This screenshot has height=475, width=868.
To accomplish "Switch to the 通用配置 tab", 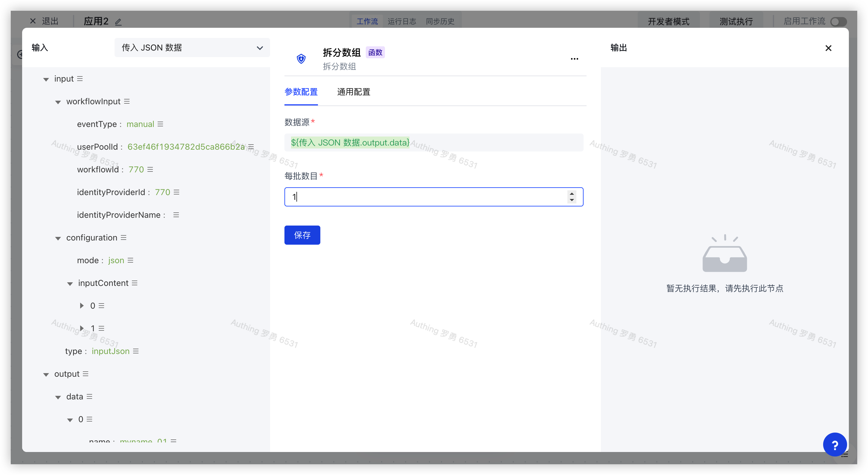I will pos(354,92).
